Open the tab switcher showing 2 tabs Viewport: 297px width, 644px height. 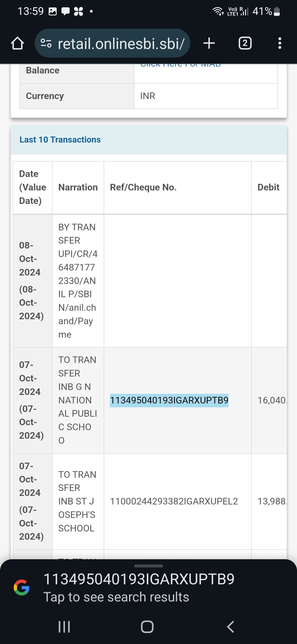[245, 43]
